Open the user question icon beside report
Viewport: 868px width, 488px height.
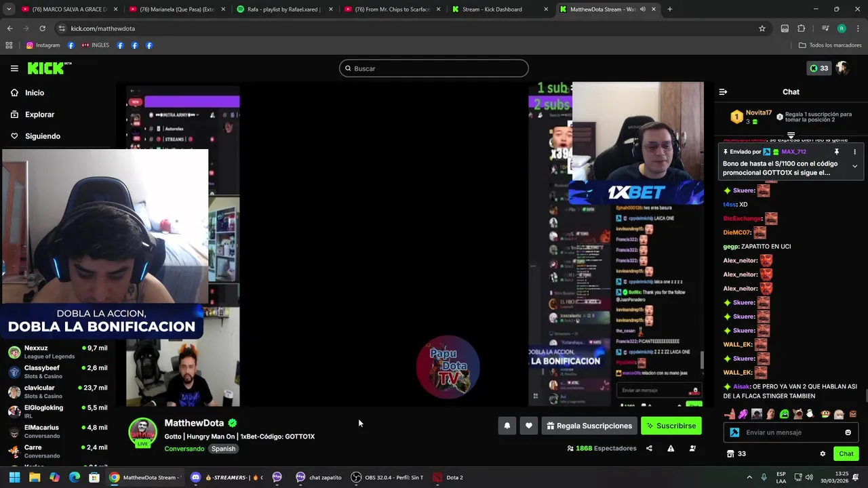[x=692, y=448]
